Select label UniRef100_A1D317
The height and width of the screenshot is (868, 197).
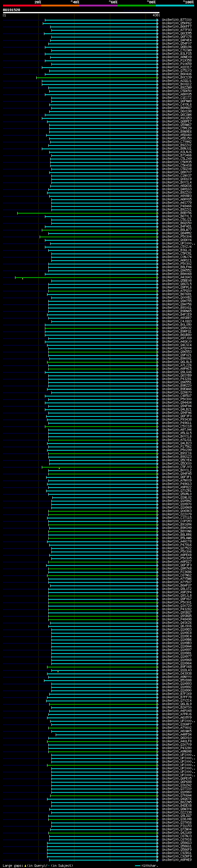(x=177, y=67)
